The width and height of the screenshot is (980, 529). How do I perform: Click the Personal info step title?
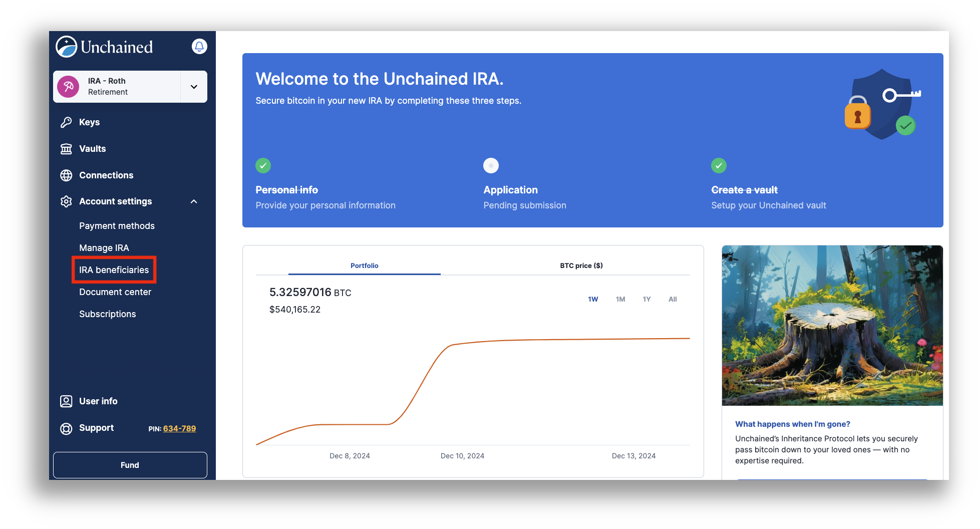tap(287, 190)
